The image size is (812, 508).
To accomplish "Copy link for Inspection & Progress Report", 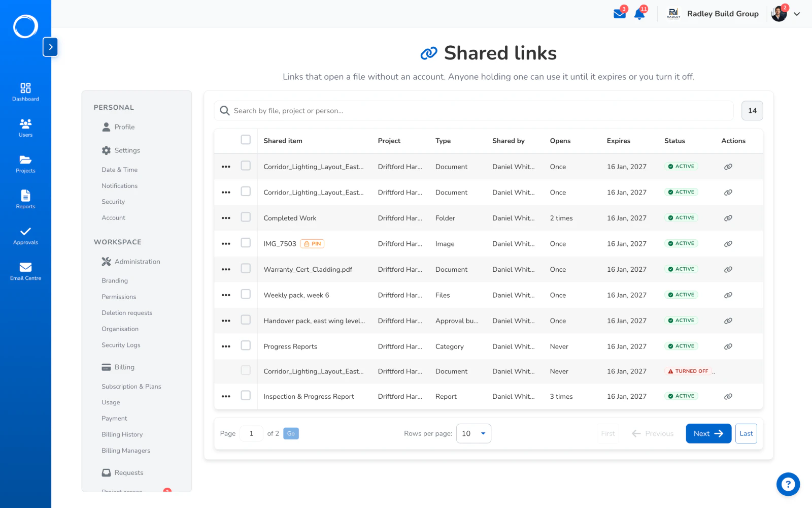I will click(728, 396).
